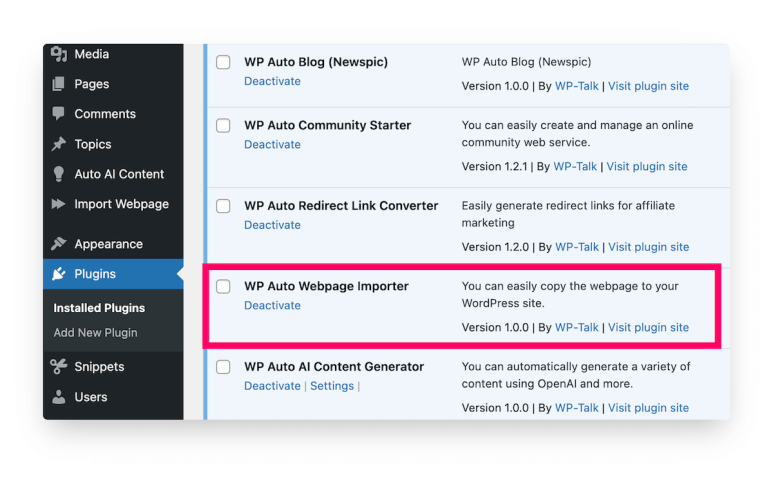The height and width of the screenshot is (477, 773).
Task: Visit plugin site for WP Auto Webpage Importer
Action: pos(648,328)
